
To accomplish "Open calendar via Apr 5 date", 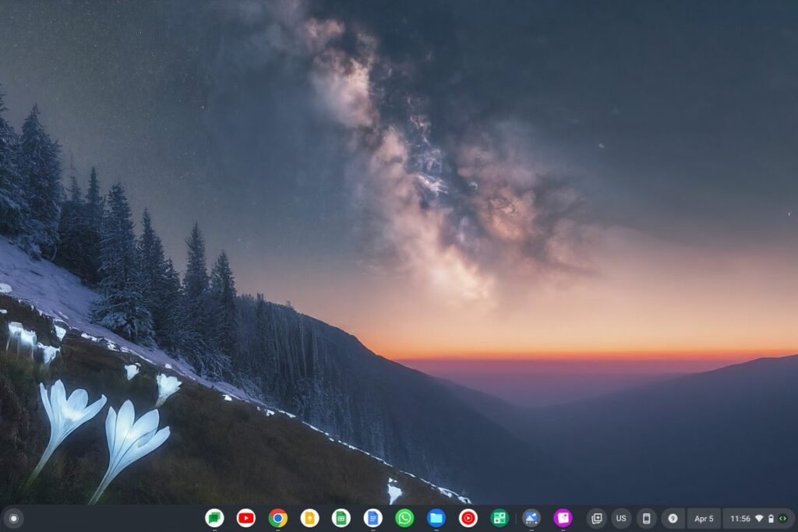I will (x=704, y=518).
